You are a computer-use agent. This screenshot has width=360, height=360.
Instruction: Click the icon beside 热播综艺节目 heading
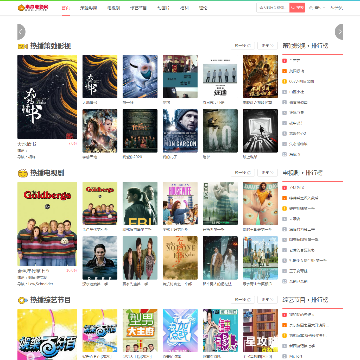pyautogui.click(x=22, y=300)
